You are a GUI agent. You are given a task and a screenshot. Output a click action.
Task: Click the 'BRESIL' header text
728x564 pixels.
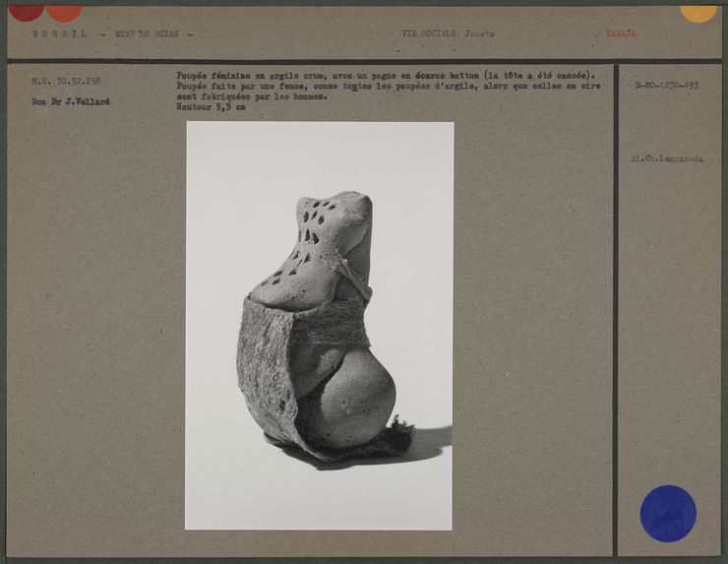(x=59, y=33)
